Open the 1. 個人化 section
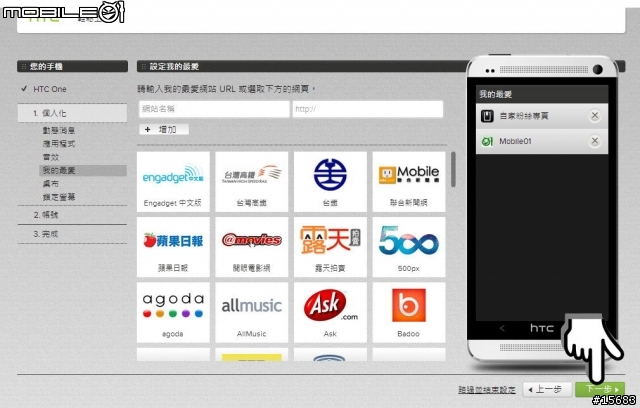The width and height of the screenshot is (640, 408). tap(72, 113)
